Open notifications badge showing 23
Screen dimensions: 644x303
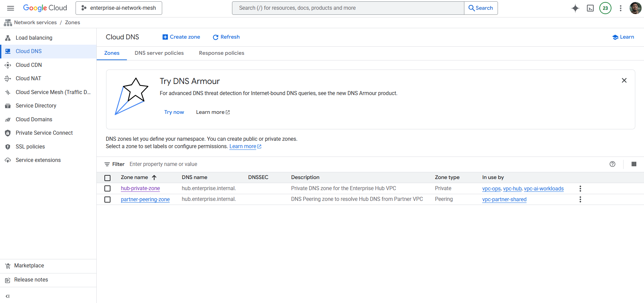click(x=605, y=8)
